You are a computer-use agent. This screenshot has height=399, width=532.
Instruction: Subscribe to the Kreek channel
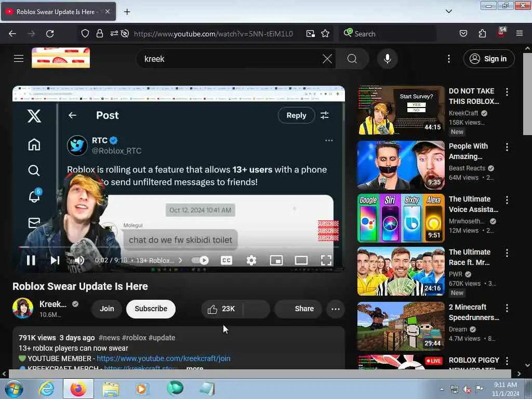point(151,309)
